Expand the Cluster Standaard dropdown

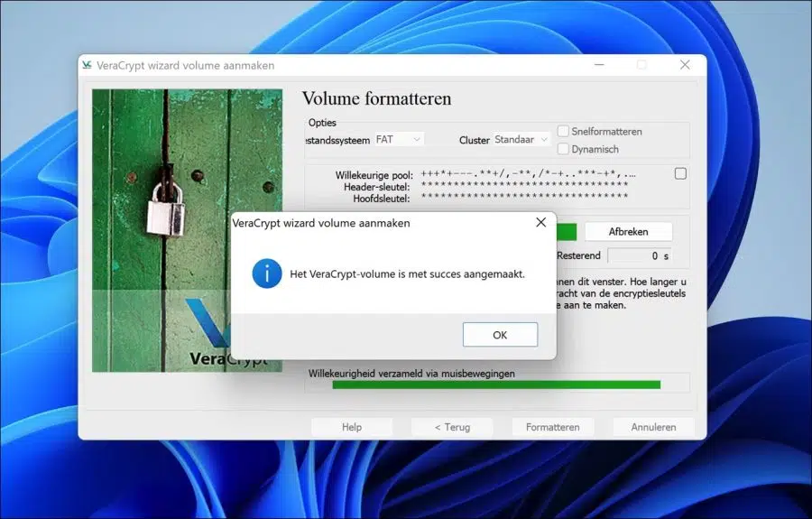pos(521,139)
